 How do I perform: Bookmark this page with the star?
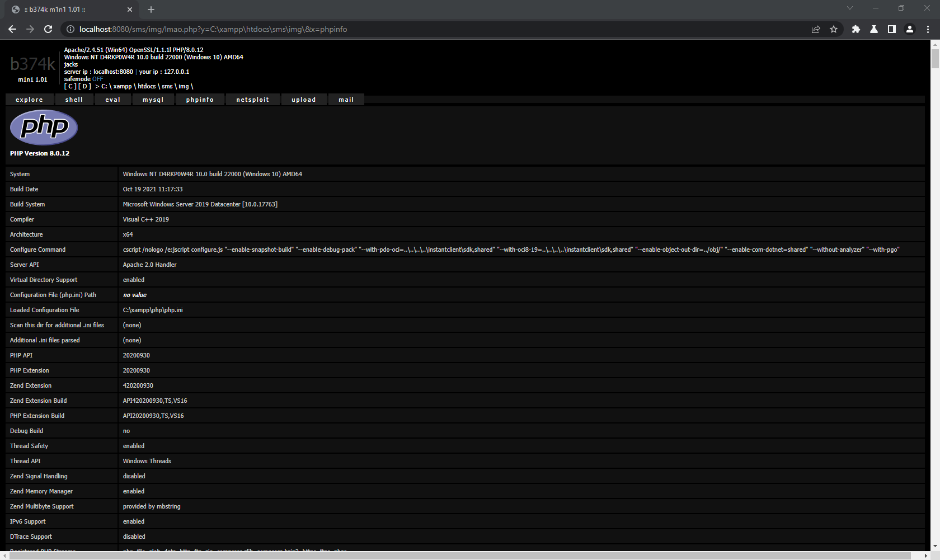pyautogui.click(x=834, y=29)
